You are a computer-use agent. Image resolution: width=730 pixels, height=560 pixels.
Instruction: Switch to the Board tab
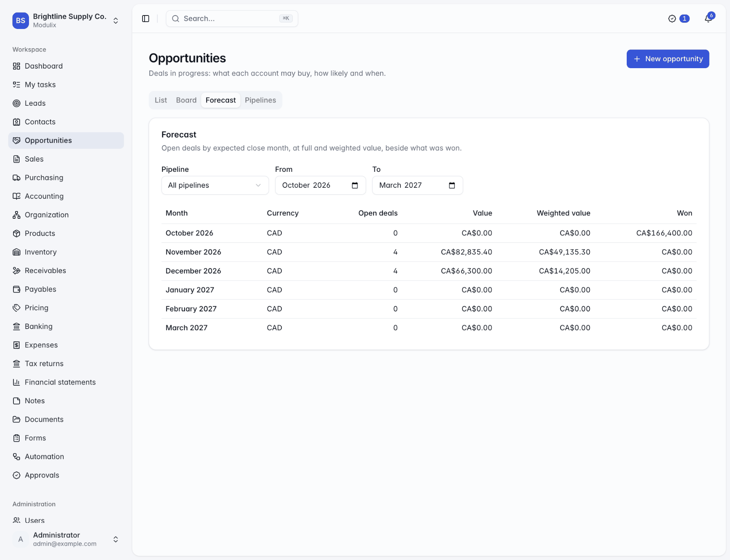[x=186, y=100]
